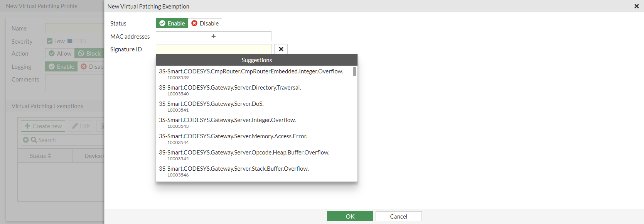The width and height of the screenshot is (644, 224).
Task: Set Status to Enable
Action: 172,23
